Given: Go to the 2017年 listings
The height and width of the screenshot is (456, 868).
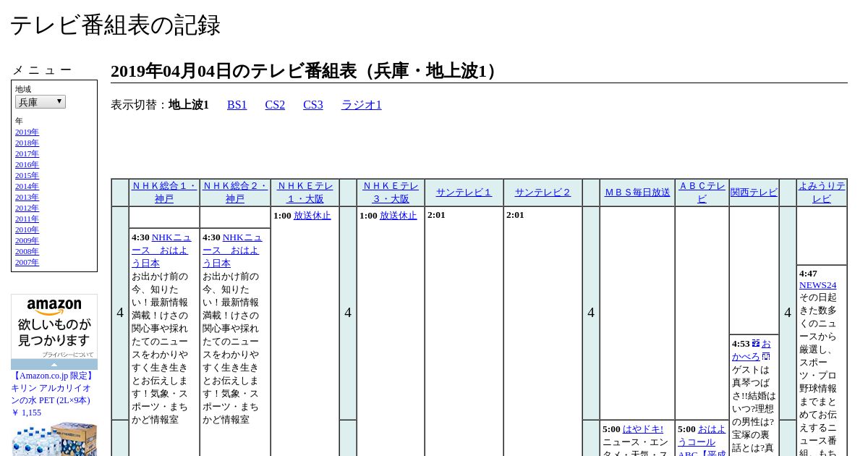Looking at the screenshot, I should click(x=27, y=153).
